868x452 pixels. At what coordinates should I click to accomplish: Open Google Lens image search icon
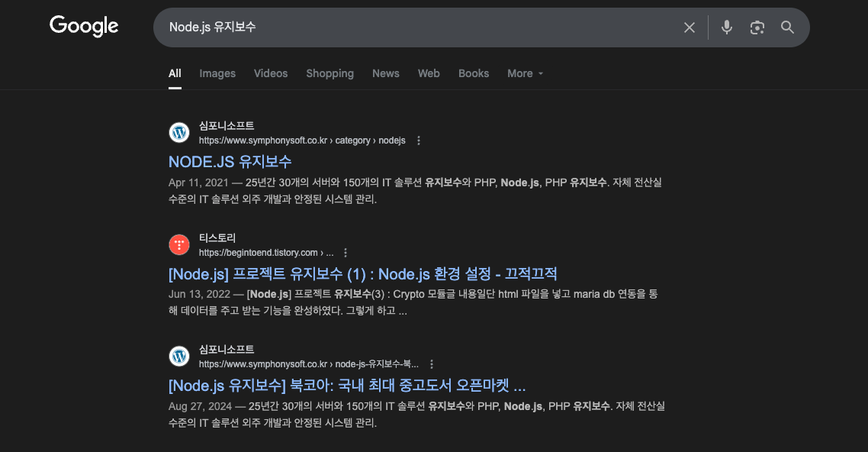click(x=757, y=27)
